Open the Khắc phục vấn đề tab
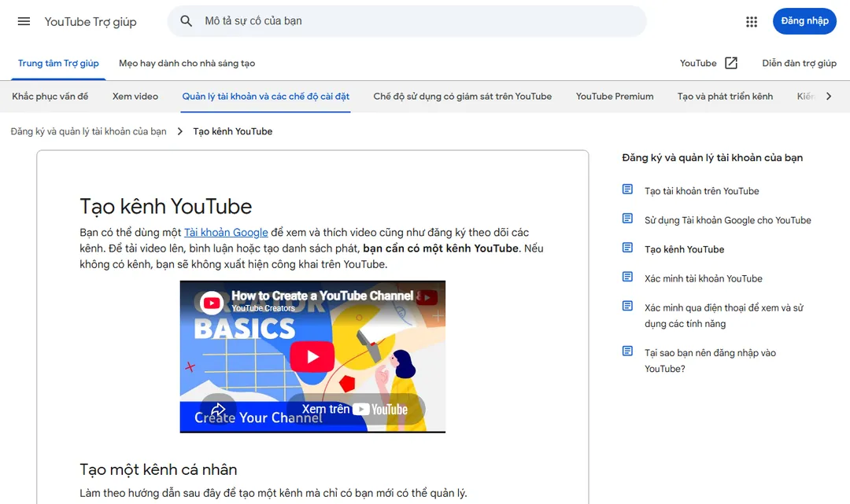The height and width of the screenshot is (504, 850). click(x=50, y=97)
